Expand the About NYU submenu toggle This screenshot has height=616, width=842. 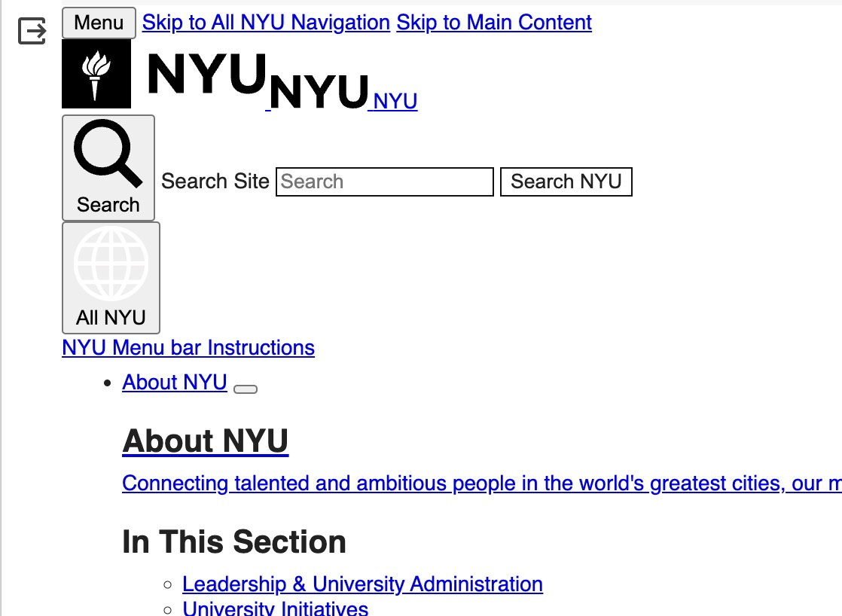[x=246, y=389]
